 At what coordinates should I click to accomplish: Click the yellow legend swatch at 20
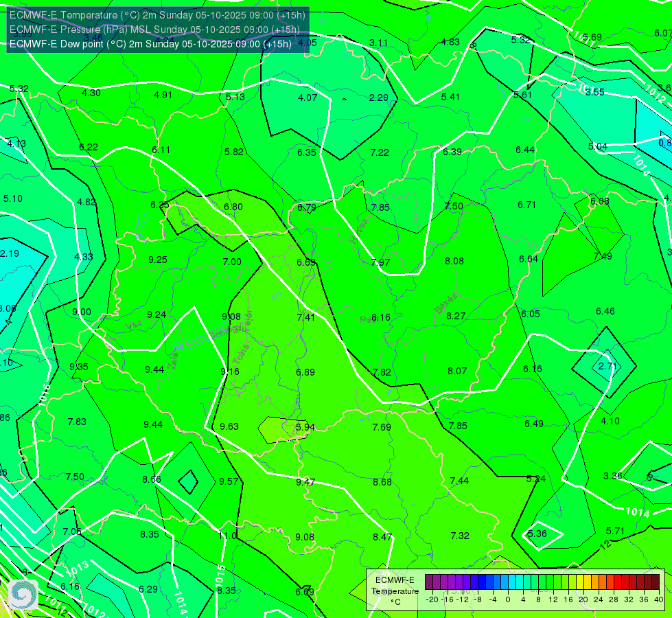[580, 582]
